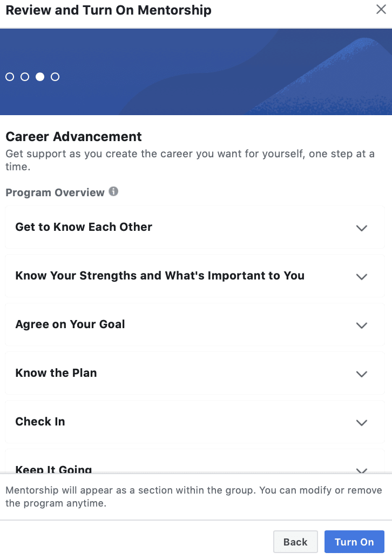The height and width of the screenshot is (559, 392).
Task: Expand the Keep It Going chevron
Action: [x=362, y=470]
